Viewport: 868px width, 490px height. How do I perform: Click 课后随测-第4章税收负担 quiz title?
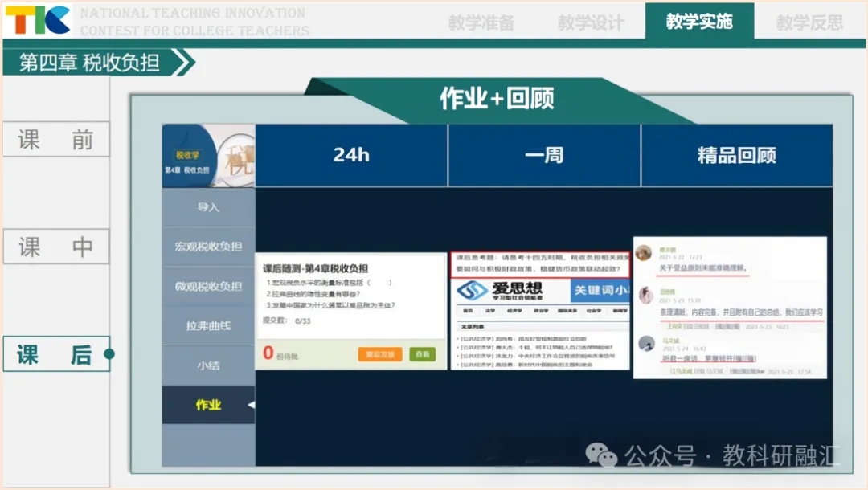tap(315, 269)
